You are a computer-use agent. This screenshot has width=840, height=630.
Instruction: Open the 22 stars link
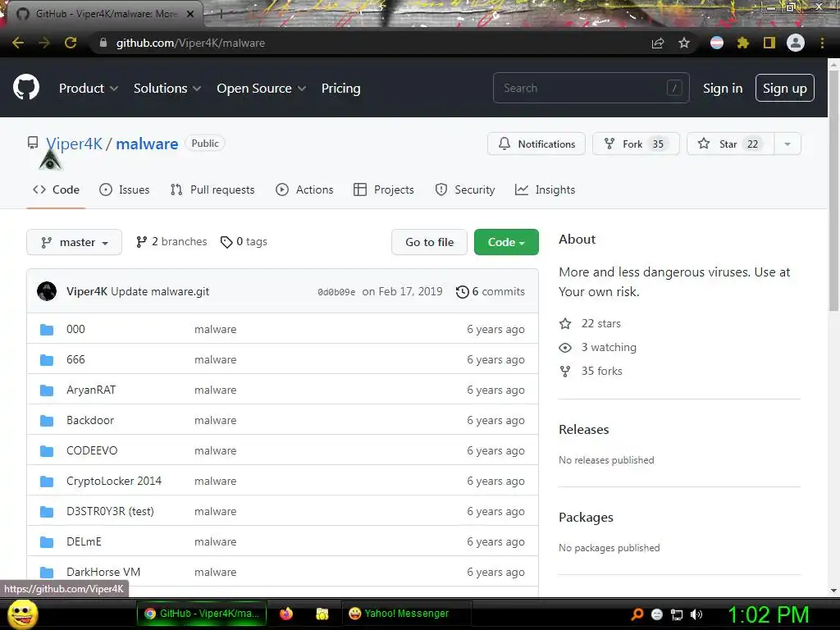coord(590,323)
